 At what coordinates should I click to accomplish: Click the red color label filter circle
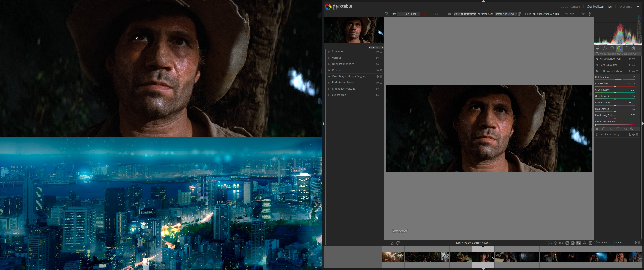pyautogui.click(x=423, y=14)
